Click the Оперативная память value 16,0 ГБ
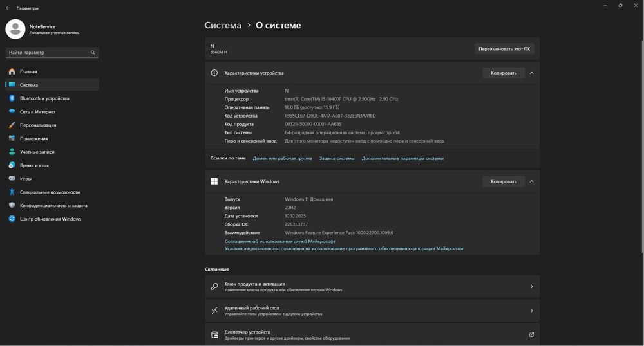Viewport: 644px width, 346px height. 312,107
